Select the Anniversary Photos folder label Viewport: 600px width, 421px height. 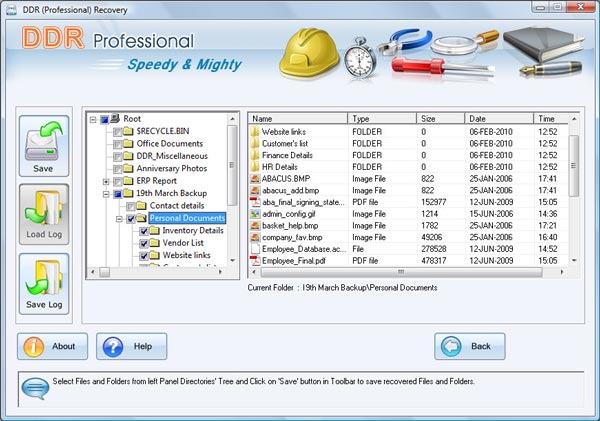(173, 168)
